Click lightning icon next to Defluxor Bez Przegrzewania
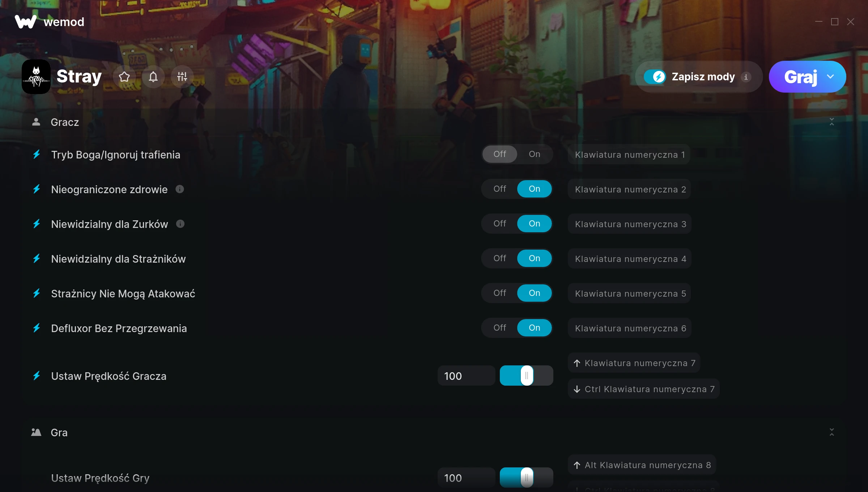Viewport: 868px width, 492px height. [37, 328]
